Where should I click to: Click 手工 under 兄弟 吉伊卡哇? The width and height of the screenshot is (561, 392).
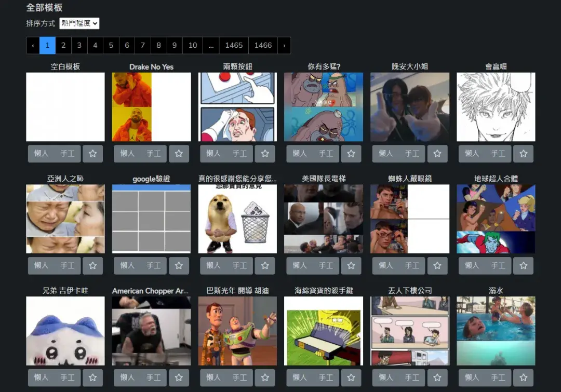click(x=67, y=377)
